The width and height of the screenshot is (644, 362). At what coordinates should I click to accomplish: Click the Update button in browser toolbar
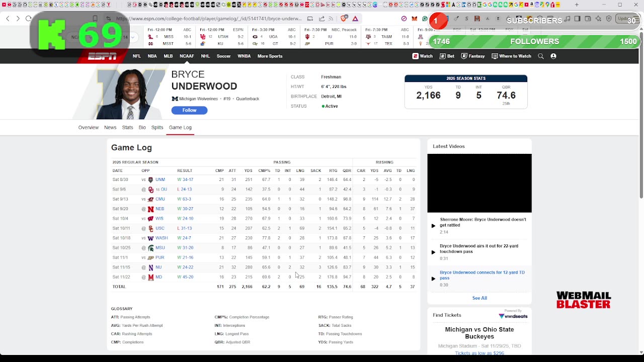pyautogui.click(x=627, y=19)
